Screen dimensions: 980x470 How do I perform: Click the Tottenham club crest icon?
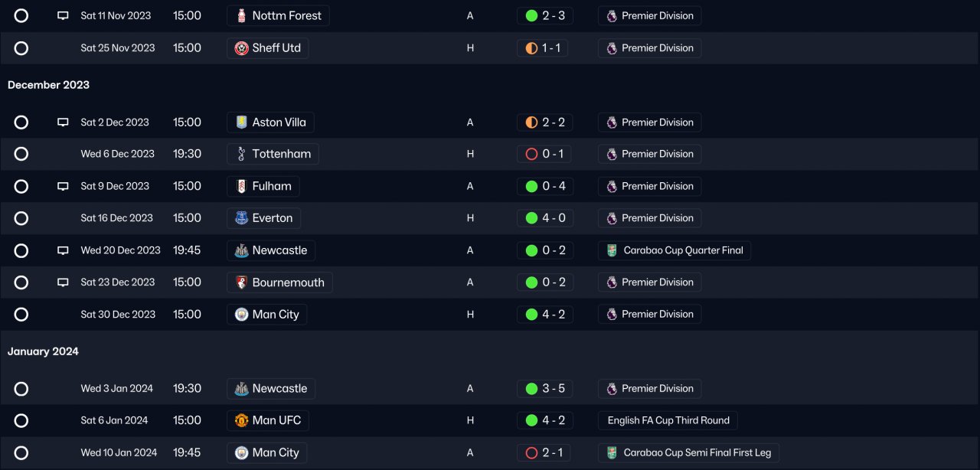point(241,154)
